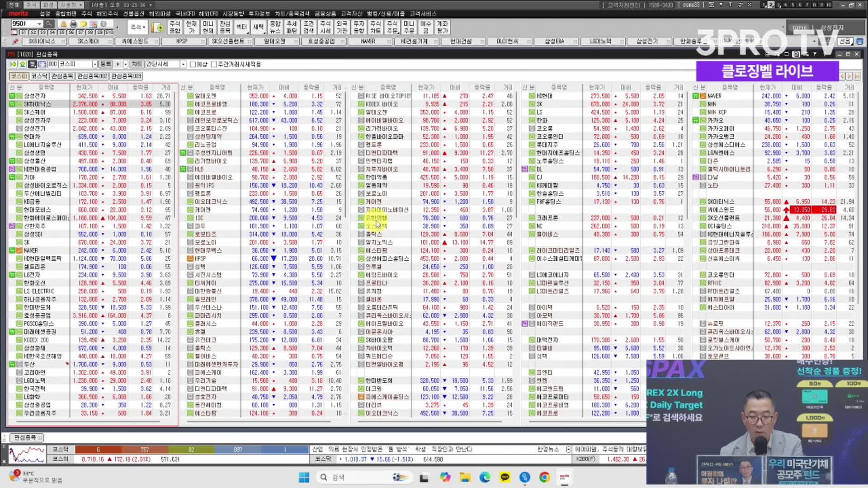Click the mini index chart thumbnail at bottom

click(x=27, y=454)
